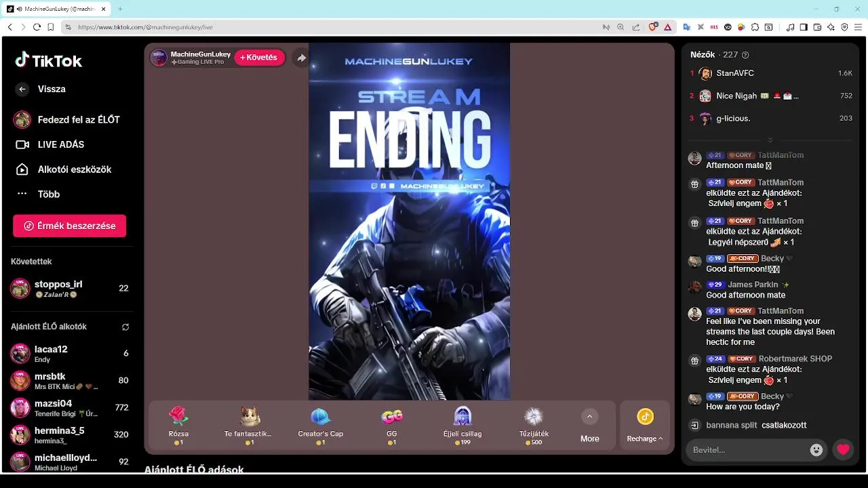
Task: Open the browser zoom control
Action: coord(620,27)
